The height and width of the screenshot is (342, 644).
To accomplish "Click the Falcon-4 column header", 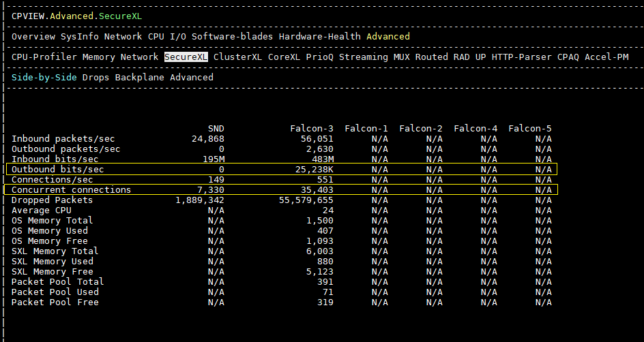I will tap(475, 128).
